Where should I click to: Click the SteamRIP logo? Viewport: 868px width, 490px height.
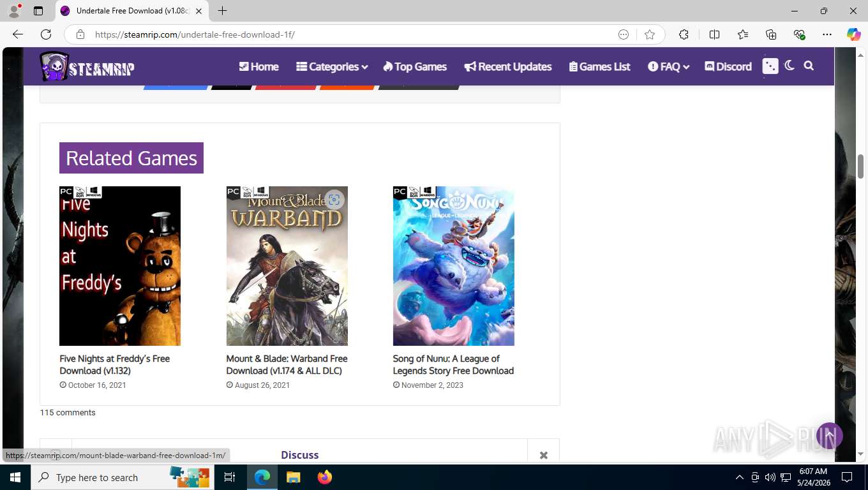87,66
